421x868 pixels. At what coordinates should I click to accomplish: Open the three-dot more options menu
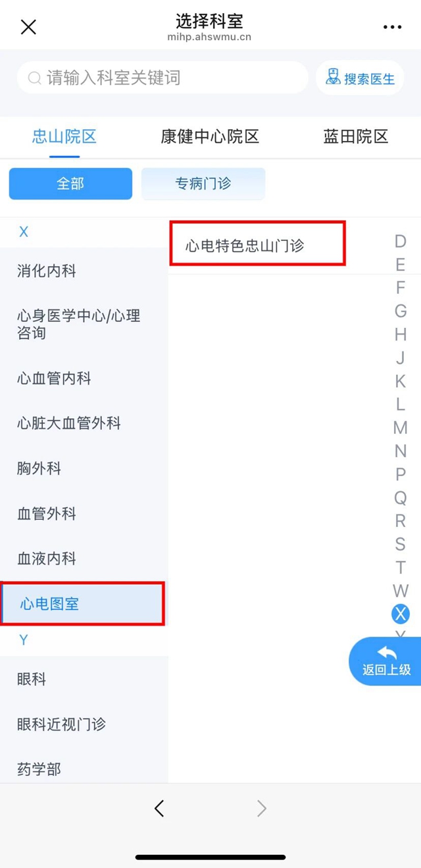[x=392, y=27]
